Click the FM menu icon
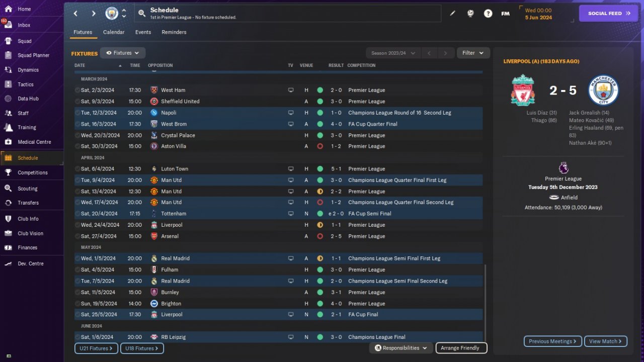Image resolution: width=644 pixels, height=362 pixels. click(x=506, y=14)
